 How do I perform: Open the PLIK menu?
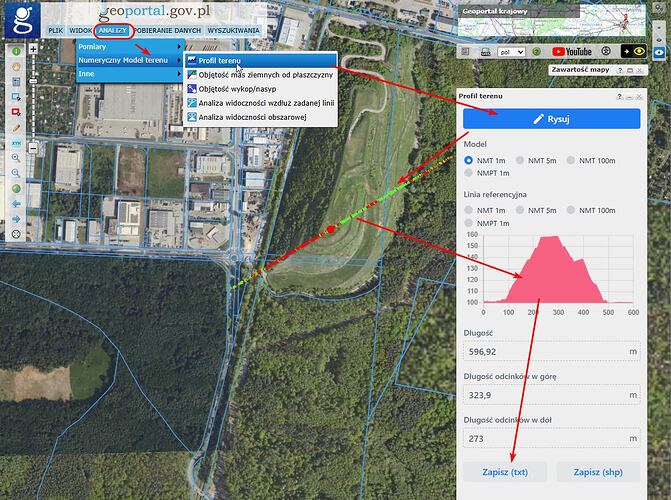pos(56,30)
